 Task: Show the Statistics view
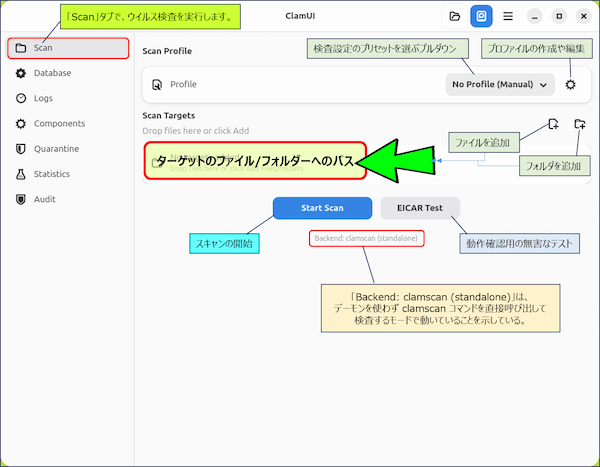tap(68, 174)
